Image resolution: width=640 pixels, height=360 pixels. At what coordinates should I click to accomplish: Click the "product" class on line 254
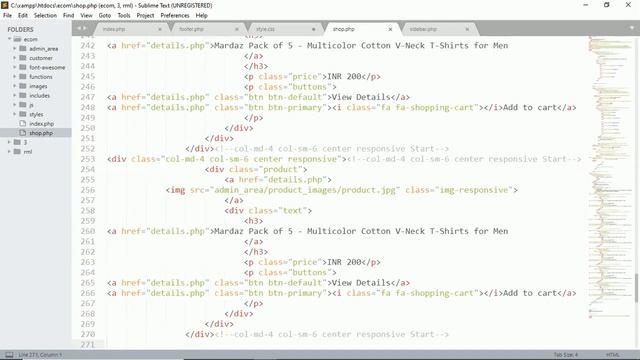(280, 169)
